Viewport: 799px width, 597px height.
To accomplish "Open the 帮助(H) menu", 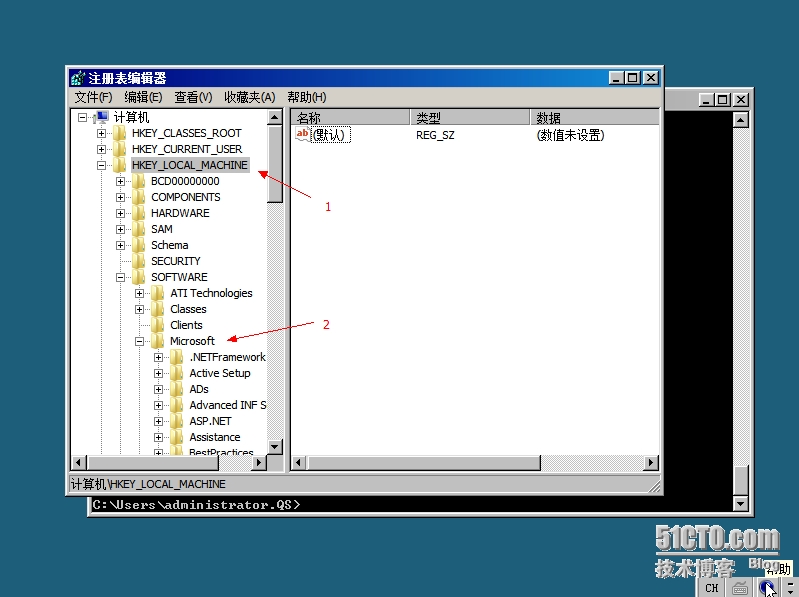I will 307,97.
